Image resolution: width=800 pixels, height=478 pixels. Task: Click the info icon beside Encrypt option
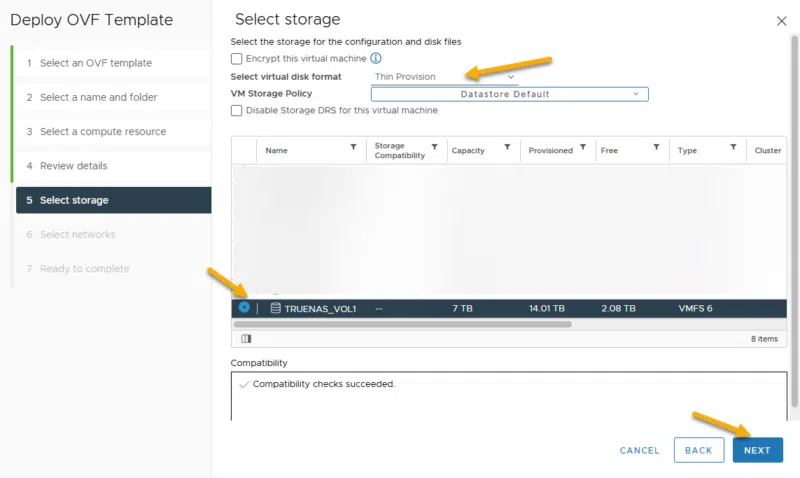376,59
